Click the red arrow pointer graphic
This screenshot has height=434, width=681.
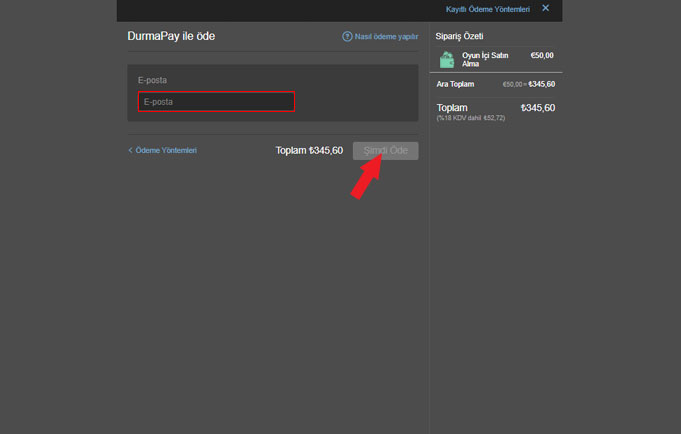click(367, 177)
